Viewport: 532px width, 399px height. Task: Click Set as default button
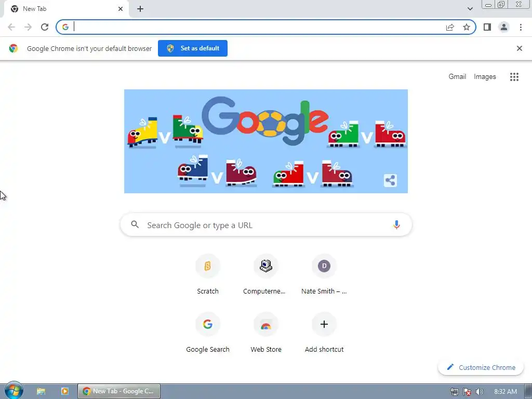(193, 48)
